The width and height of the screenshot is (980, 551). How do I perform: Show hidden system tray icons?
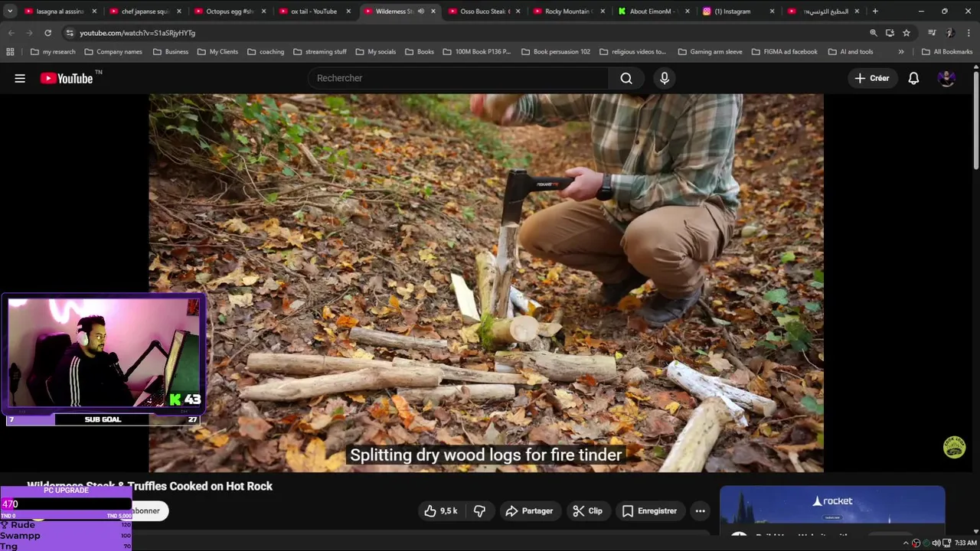coord(906,543)
